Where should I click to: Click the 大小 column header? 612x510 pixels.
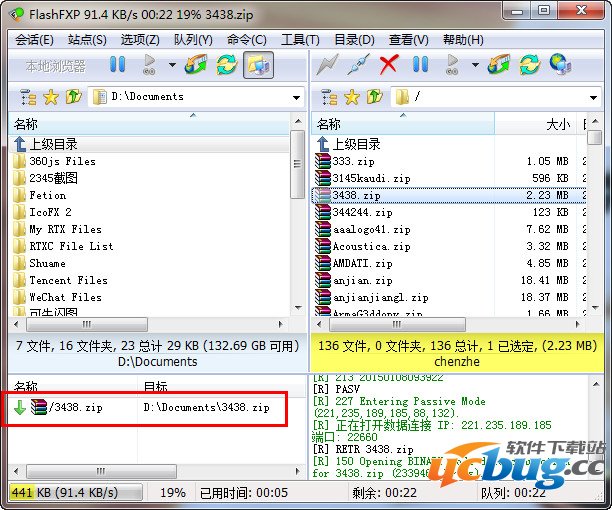coord(557,124)
